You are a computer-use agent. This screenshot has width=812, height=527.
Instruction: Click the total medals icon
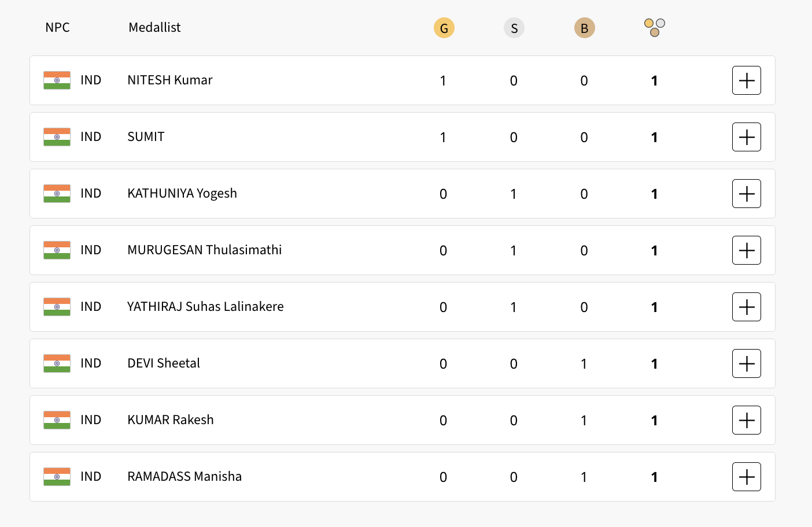pyautogui.click(x=655, y=27)
